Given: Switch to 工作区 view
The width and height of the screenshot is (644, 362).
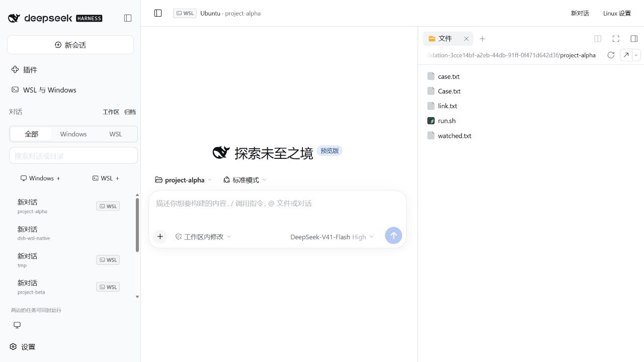Looking at the screenshot, I should [111, 112].
